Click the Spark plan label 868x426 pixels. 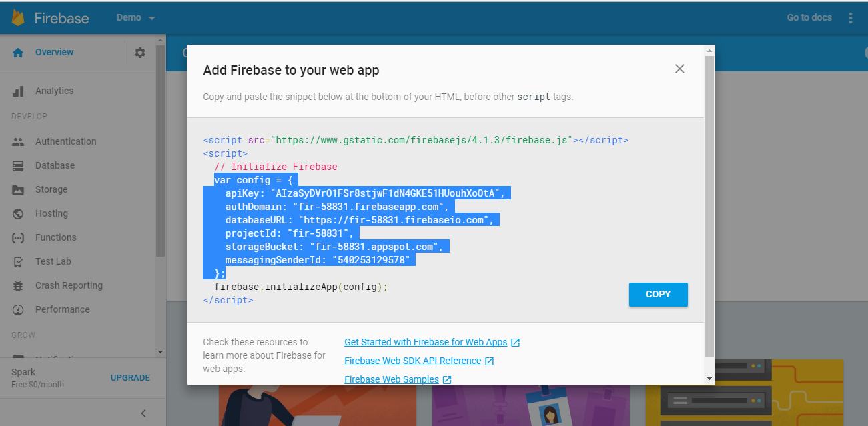(23, 372)
